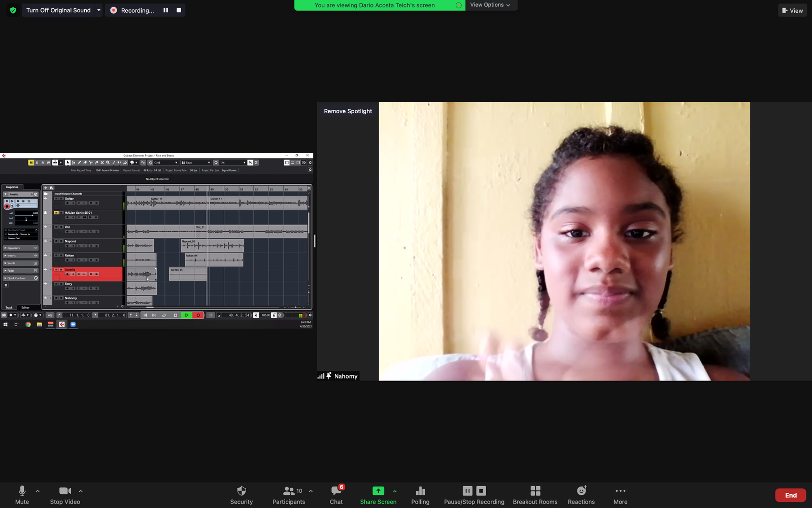Open the Polling icon in Zoom toolbar

[x=420, y=491]
